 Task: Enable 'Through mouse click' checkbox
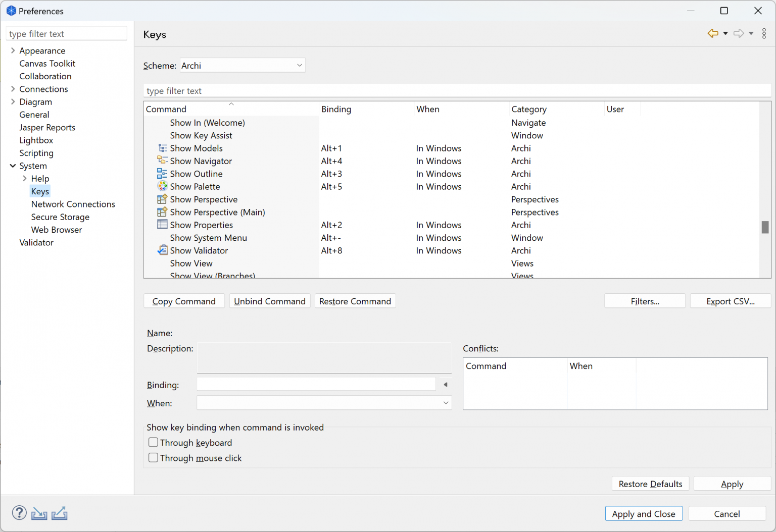coord(153,457)
